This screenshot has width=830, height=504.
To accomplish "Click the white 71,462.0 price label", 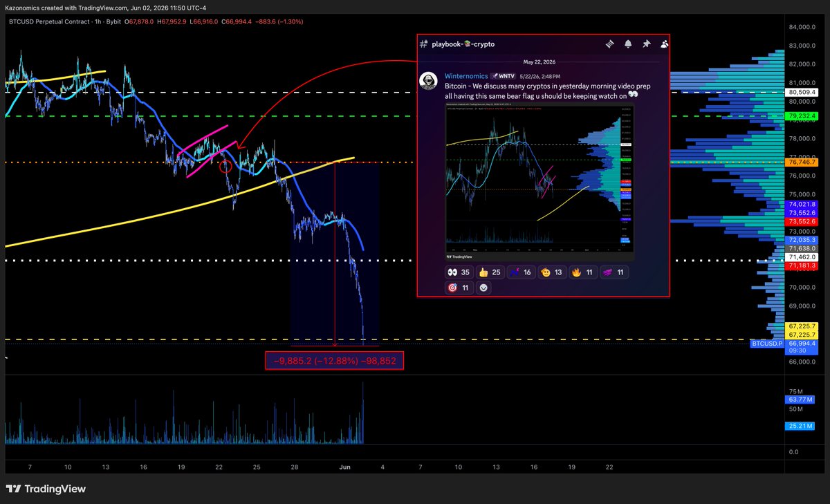I will click(802, 256).
